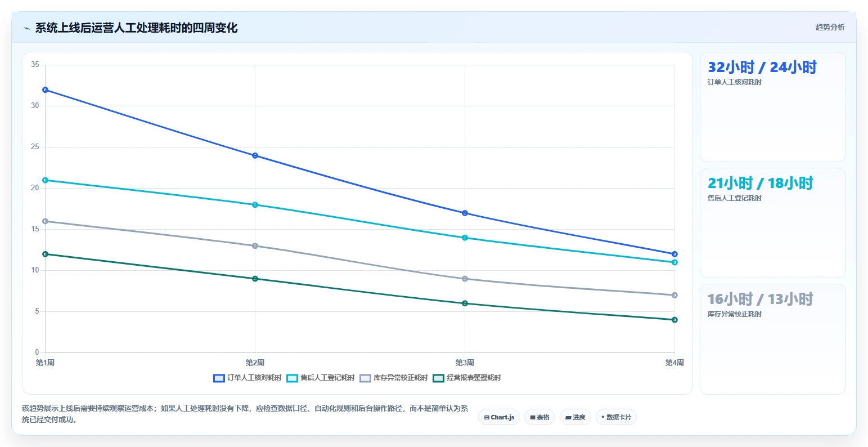Click the gray legend swatch for 库存异常校正耗时
This screenshot has height=447, width=868.
coord(365,378)
